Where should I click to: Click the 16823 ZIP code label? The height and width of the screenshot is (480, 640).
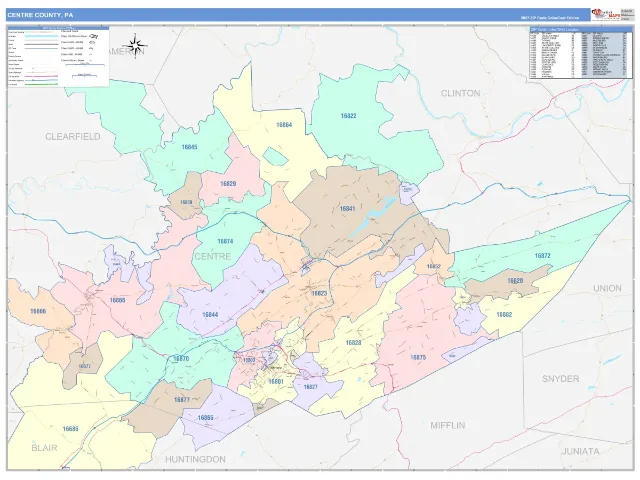[319, 293]
